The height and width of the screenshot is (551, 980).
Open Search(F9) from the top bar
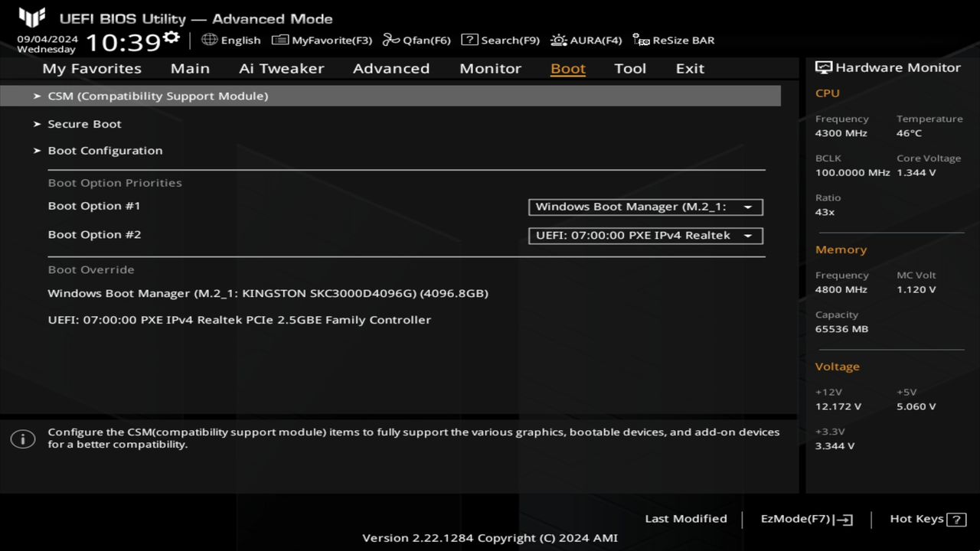pos(501,40)
